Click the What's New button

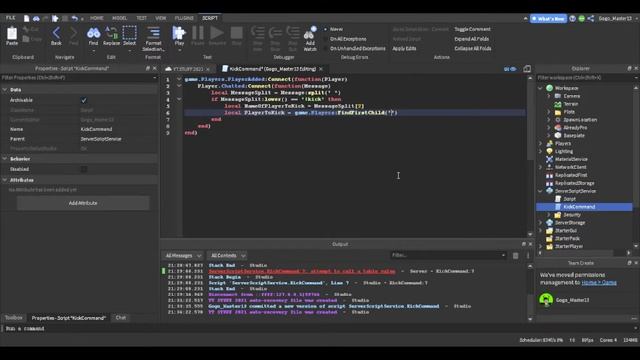pos(548,19)
